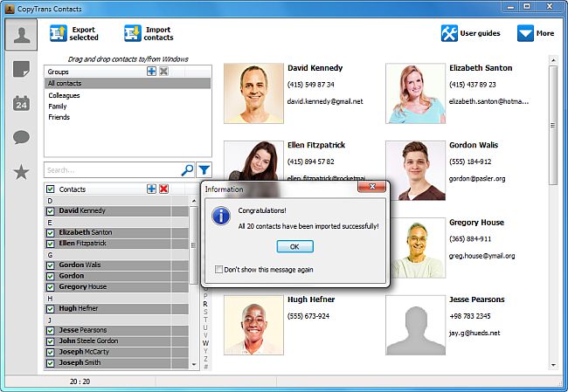This screenshot has height=392, width=568.
Task: Uncheck Ellen Fitzpatrick in contact list
Action: 51,244
